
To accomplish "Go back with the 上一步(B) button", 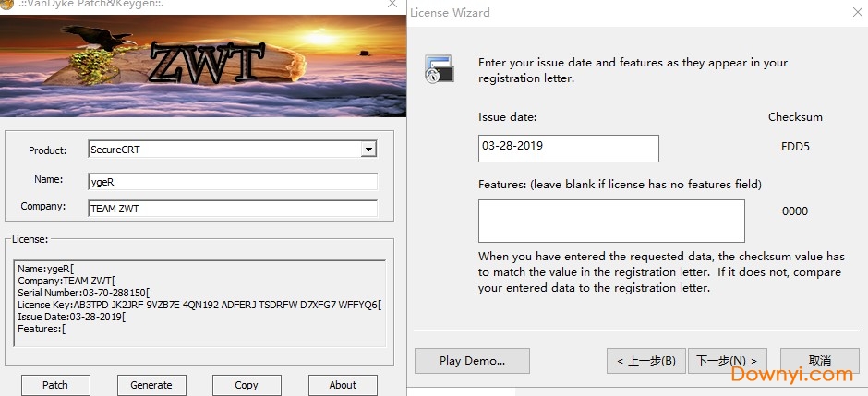I will point(645,360).
